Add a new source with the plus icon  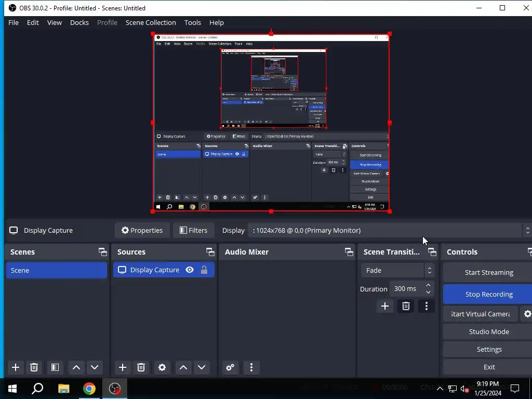click(123, 367)
